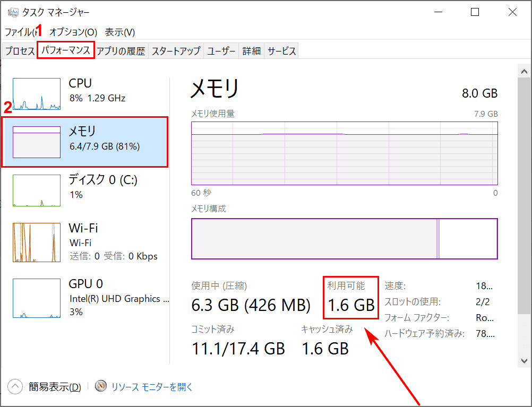Collapse to simple view with chevron icon
The image size is (532, 407).
point(15,387)
